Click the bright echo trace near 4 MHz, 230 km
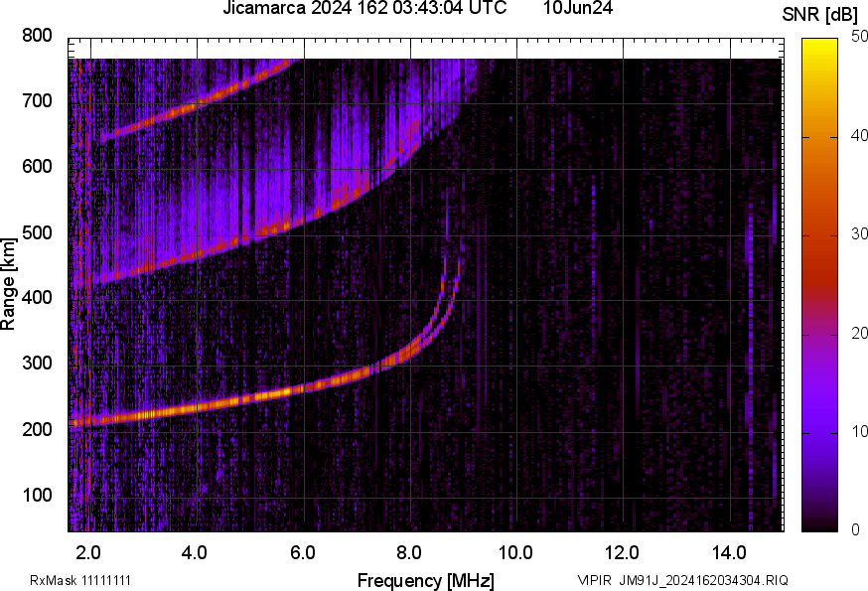Viewport: 868px width, 591px height. (198, 406)
